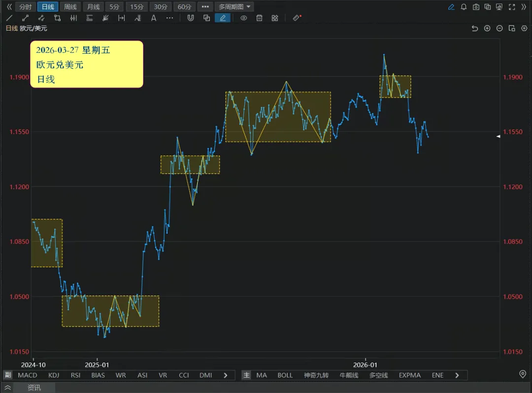Click the window layout icon beside zoom
This screenshot has width=532, height=393.
pos(512,29)
